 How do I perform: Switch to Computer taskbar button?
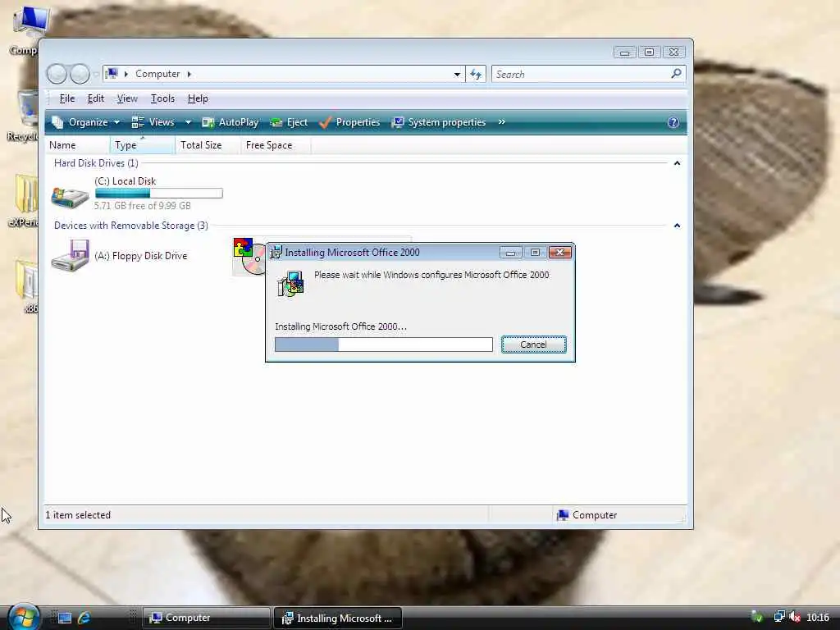pos(206,618)
